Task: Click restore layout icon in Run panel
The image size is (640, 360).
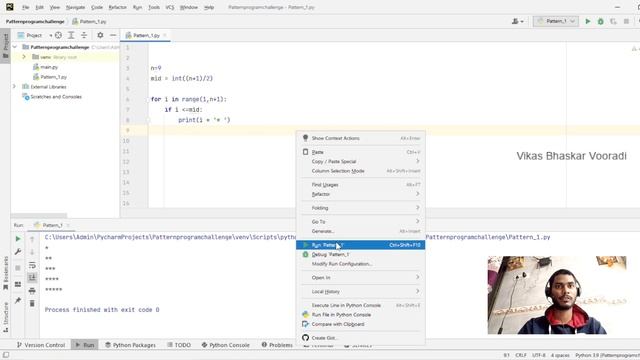Action: point(18,284)
